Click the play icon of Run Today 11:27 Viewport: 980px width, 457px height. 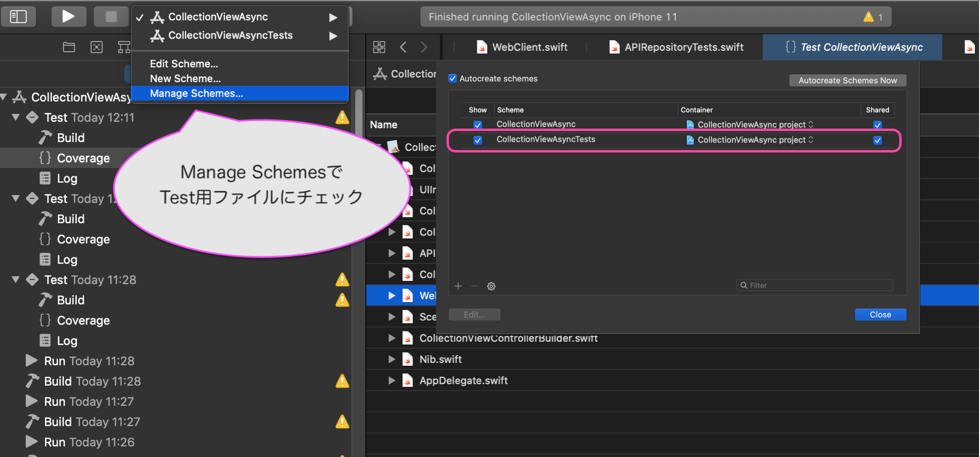(32, 401)
